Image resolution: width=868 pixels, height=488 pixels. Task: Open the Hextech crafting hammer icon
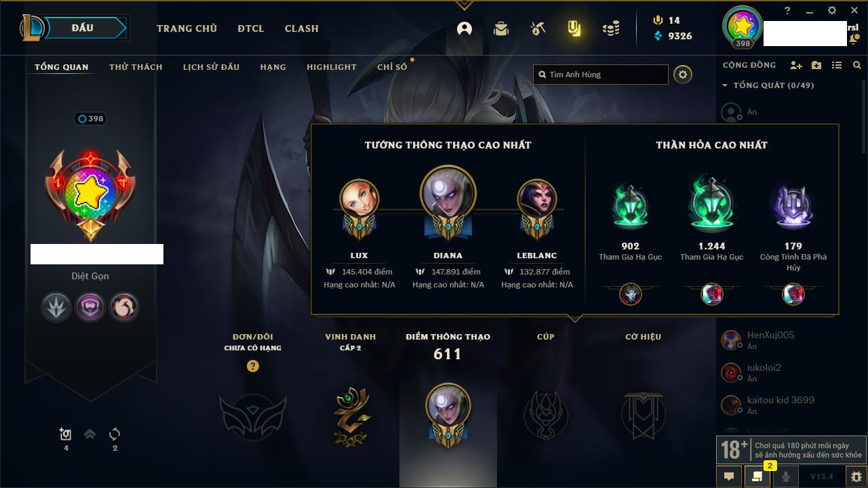point(538,28)
